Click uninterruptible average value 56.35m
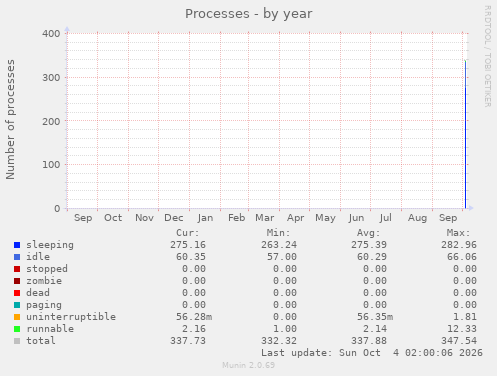Viewport: 497px width, 376px height. (375, 317)
